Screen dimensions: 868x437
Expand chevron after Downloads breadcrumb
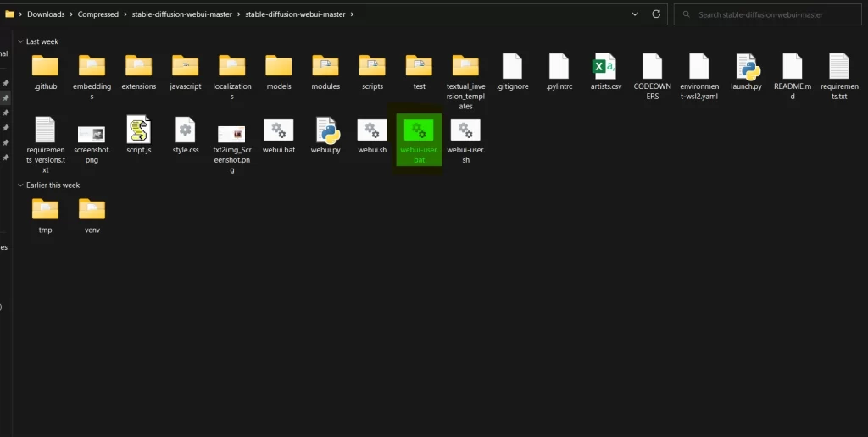71,14
